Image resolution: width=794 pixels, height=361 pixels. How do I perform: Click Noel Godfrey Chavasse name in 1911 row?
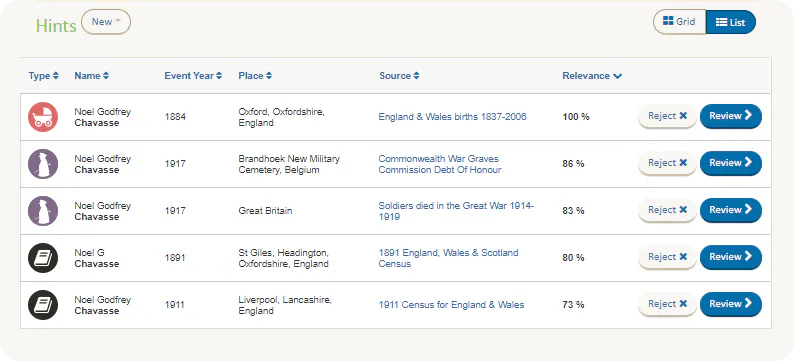pyautogui.click(x=103, y=305)
